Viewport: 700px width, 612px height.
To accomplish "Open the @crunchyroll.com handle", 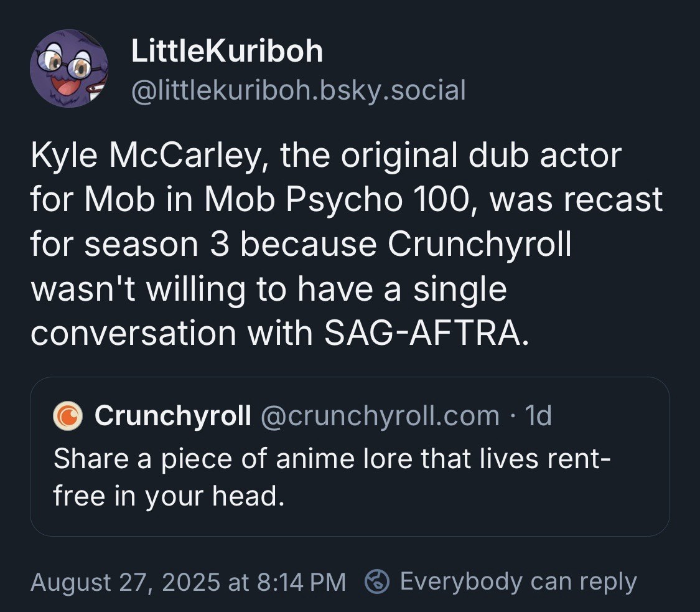I will pos(380,416).
